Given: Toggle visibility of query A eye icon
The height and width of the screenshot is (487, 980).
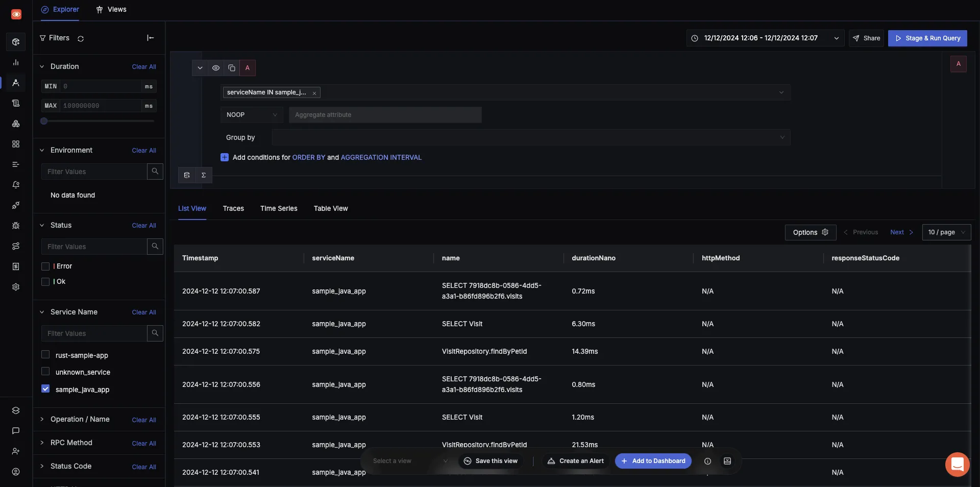Looking at the screenshot, I should pyautogui.click(x=216, y=68).
